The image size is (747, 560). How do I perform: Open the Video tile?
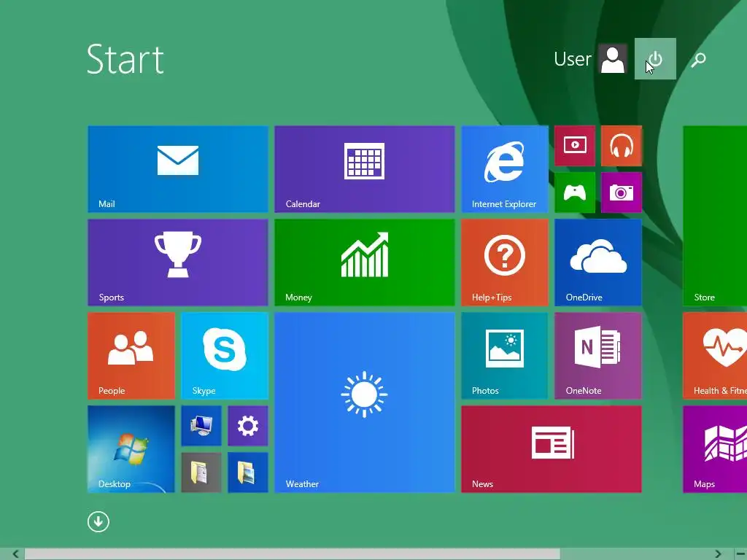click(575, 146)
